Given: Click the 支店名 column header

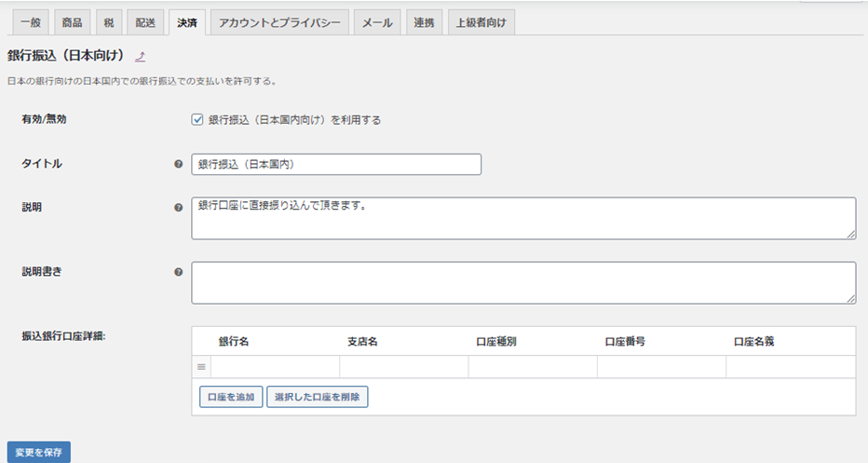Looking at the screenshot, I should pyautogui.click(x=362, y=342).
